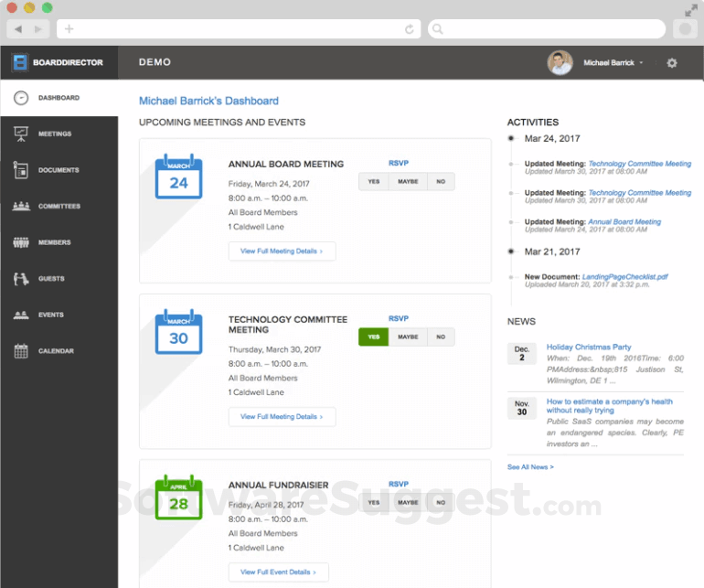Select No for the Annual Fundraiser RSVP
Image resolution: width=704 pixels, height=588 pixels.
point(441,502)
